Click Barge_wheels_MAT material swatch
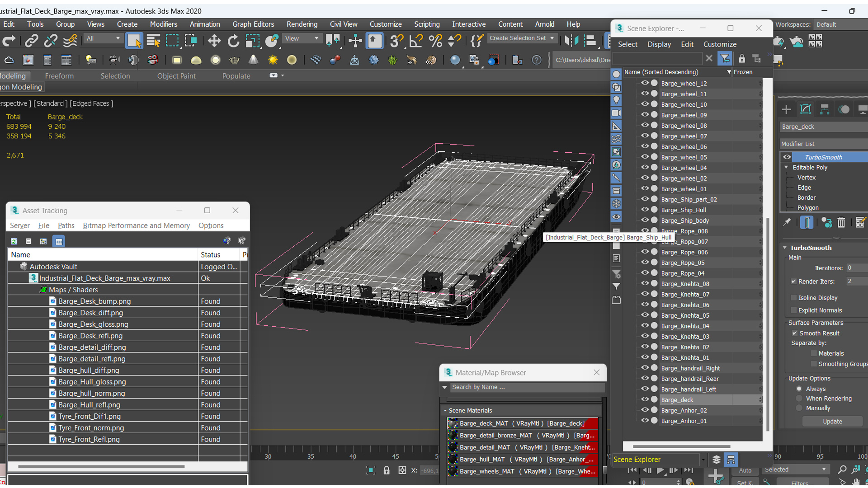The image size is (868, 488). [453, 471]
